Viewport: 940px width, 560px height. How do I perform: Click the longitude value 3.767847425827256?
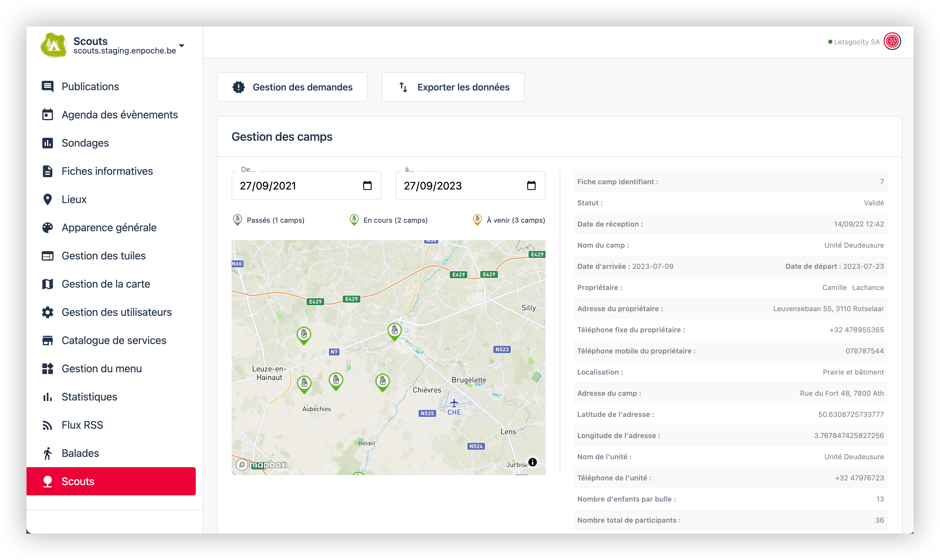click(849, 435)
